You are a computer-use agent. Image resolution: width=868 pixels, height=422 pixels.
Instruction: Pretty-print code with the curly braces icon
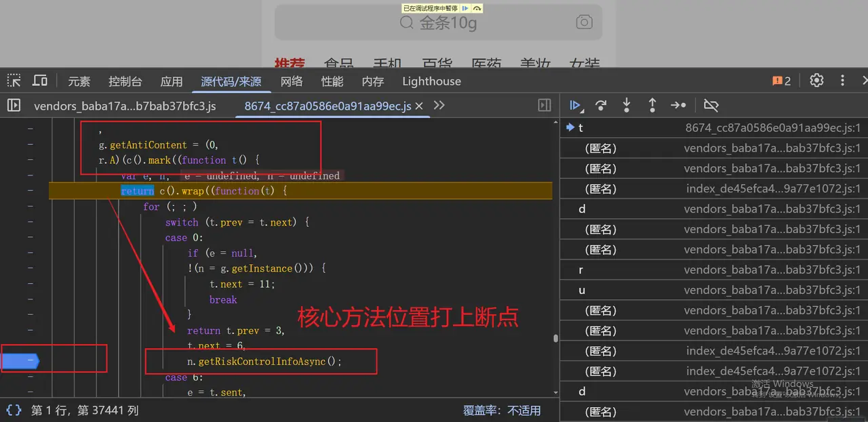click(14, 410)
